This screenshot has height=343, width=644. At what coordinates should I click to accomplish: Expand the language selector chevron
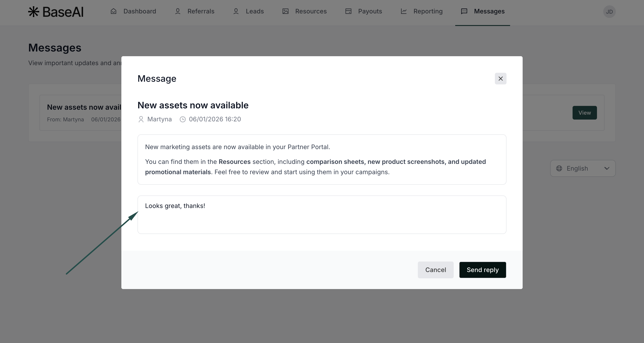tap(607, 169)
